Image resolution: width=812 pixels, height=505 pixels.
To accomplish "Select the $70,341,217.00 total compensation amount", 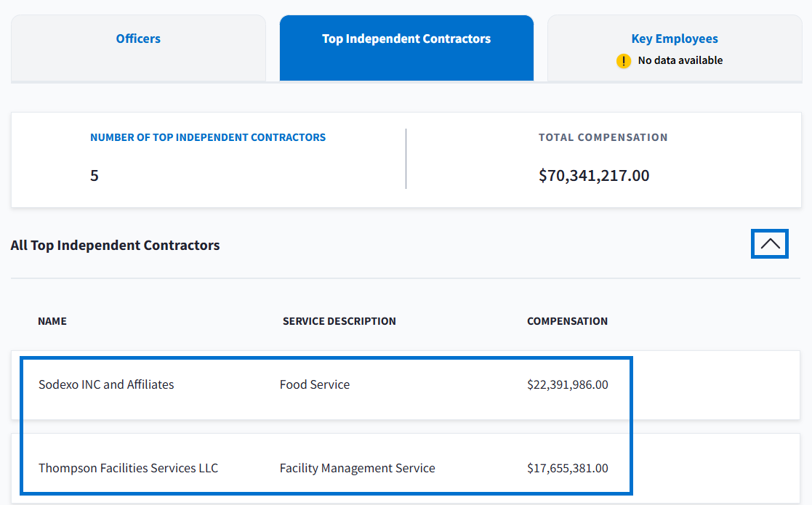I will (594, 176).
